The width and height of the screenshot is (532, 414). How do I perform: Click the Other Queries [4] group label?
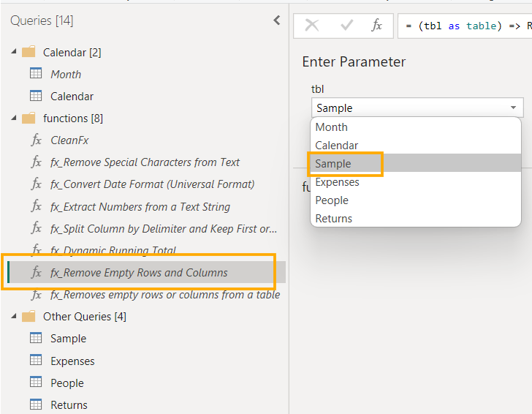click(x=85, y=316)
